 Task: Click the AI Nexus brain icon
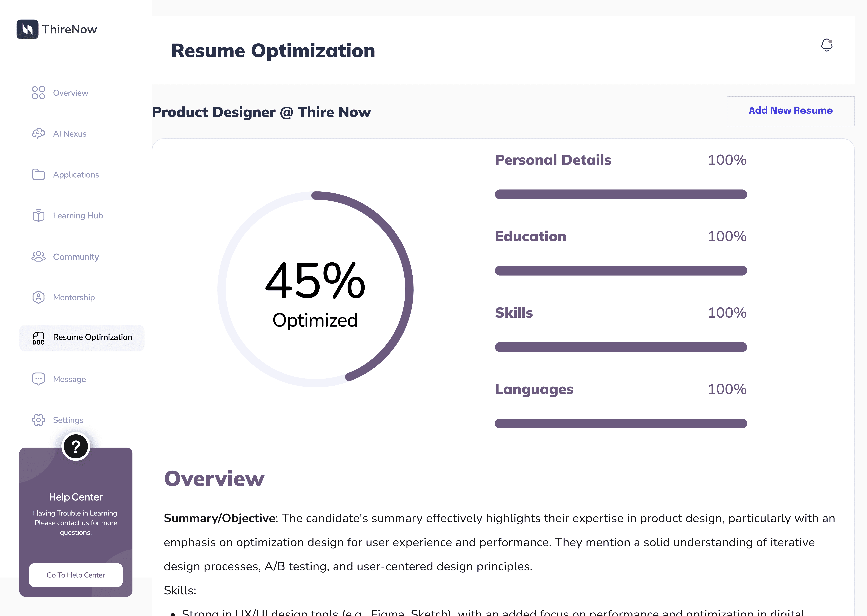point(38,134)
